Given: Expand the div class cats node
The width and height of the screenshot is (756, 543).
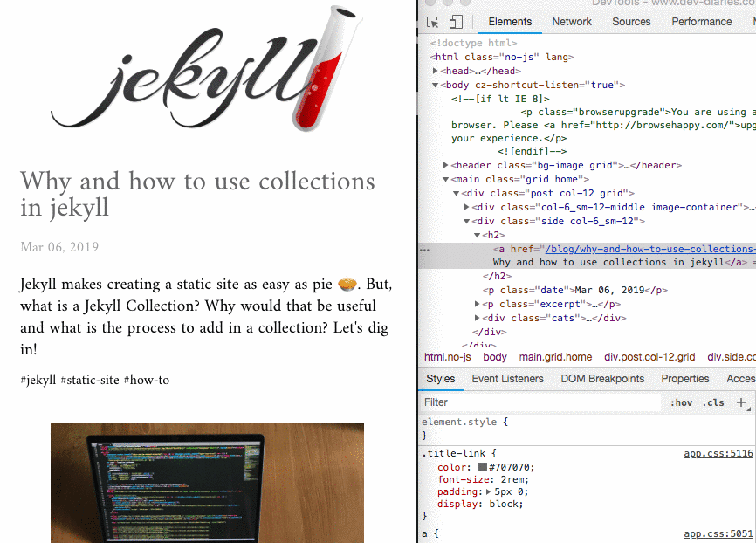Looking at the screenshot, I should (477, 318).
